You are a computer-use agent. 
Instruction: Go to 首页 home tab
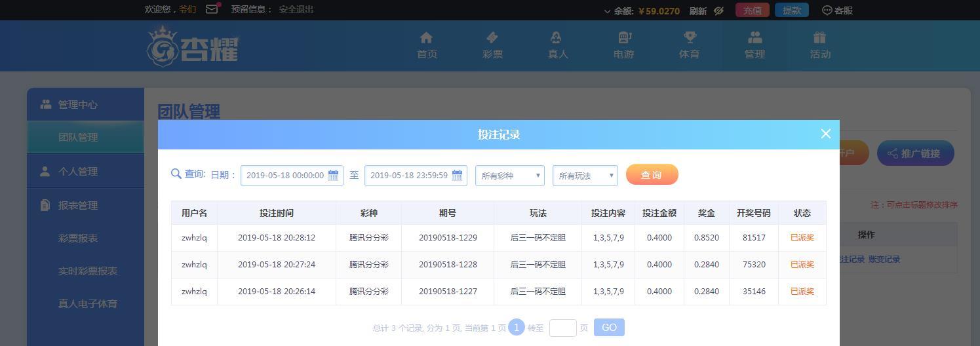(x=427, y=46)
